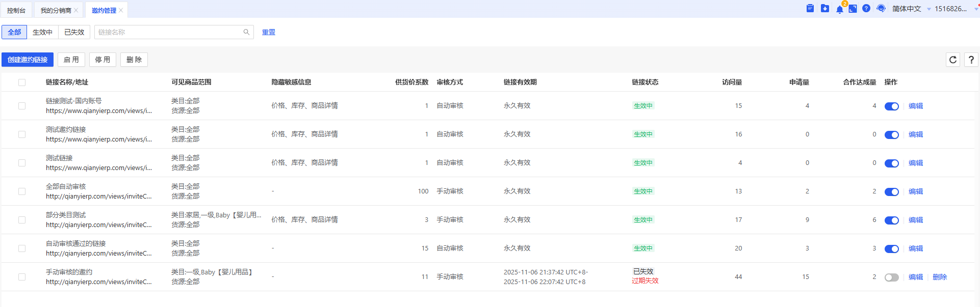Open the download center folder icon
Image resolution: width=980 pixels, height=307 pixels.
825,8
